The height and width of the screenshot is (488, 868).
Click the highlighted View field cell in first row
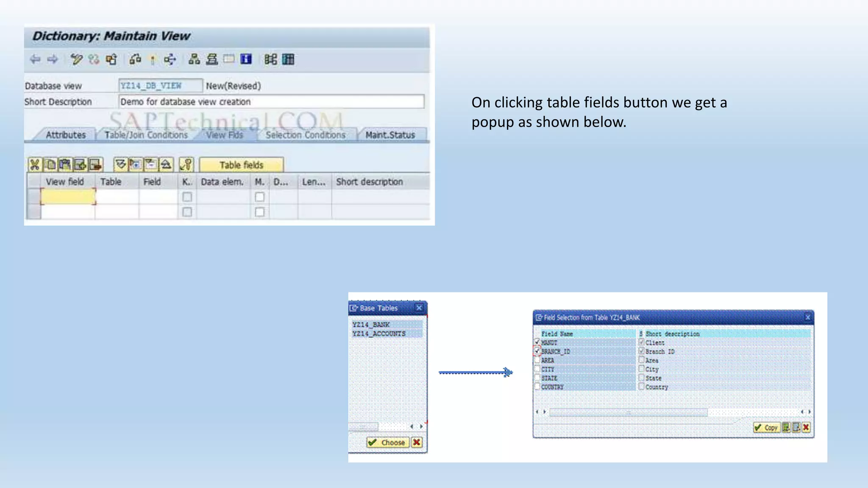pos(68,197)
